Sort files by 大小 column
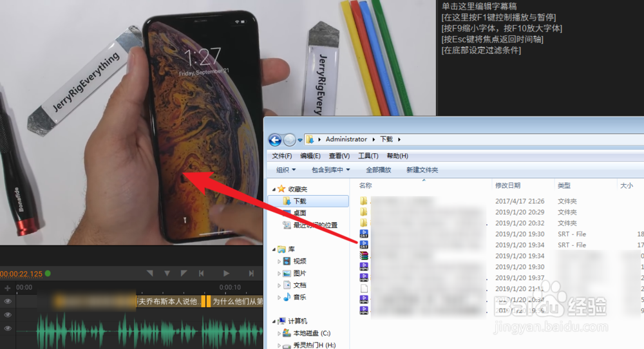 pyautogui.click(x=627, y=185)
